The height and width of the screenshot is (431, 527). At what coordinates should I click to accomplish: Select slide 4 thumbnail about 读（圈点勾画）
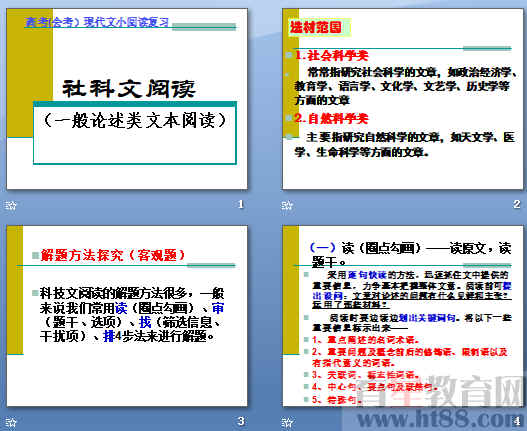pos(403,316)
